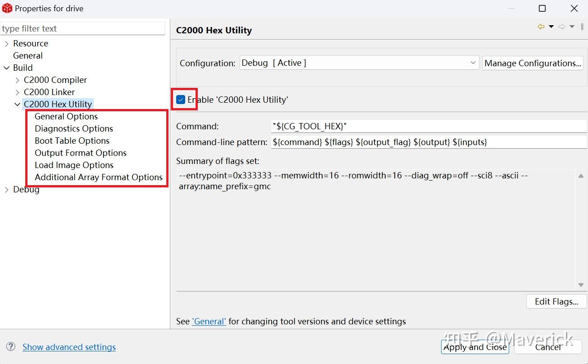
Task: Click the help question mark icon
Action: [x=11, y=347]
